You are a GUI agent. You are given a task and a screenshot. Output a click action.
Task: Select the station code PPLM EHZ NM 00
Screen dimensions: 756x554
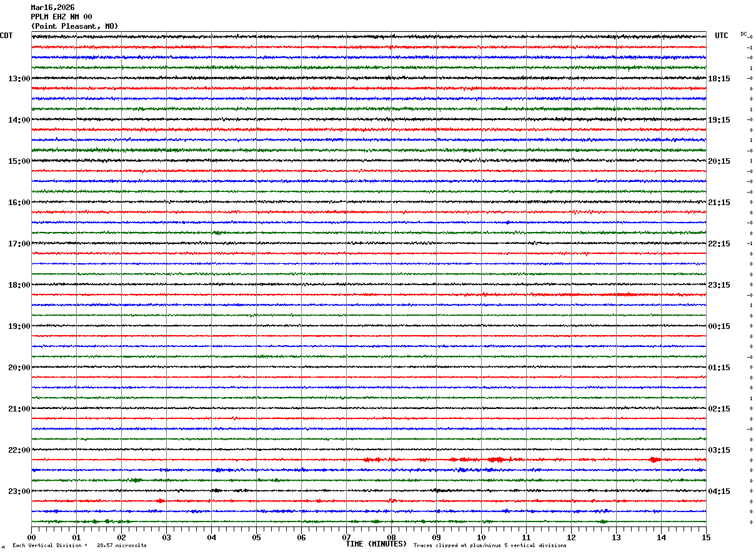(x=61, y=17)
